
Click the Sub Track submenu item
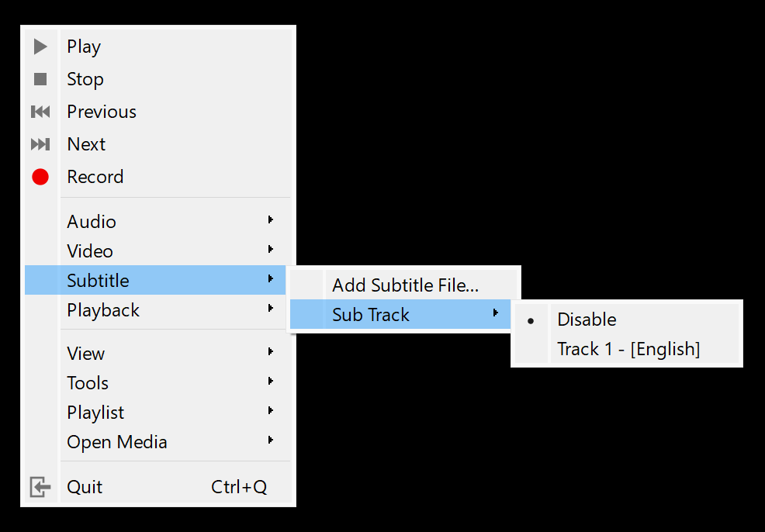coord(371,315)
